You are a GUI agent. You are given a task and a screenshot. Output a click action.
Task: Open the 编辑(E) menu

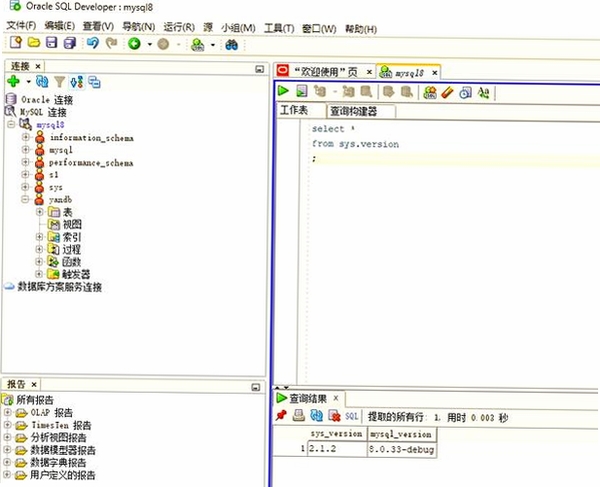(x=59, y=26)
